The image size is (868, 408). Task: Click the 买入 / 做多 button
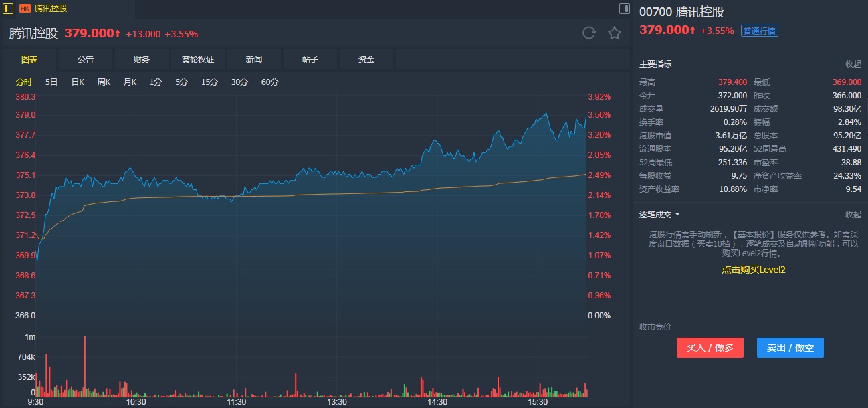tap(710, 348)
